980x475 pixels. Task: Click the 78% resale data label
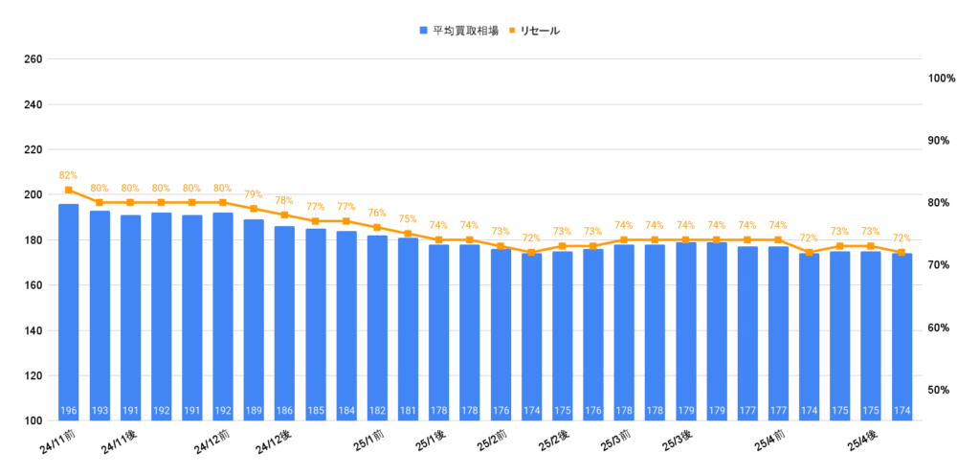click(284, 200)
